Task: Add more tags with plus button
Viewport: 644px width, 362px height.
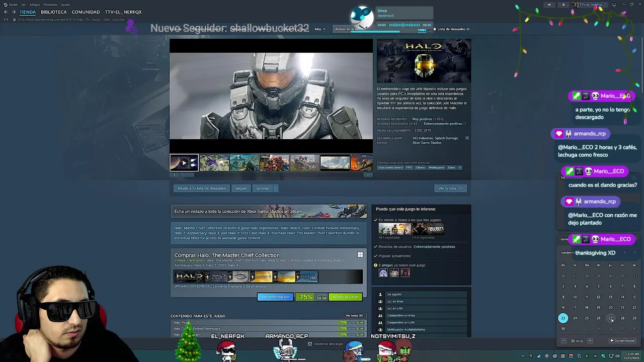Action: [459, 167]
